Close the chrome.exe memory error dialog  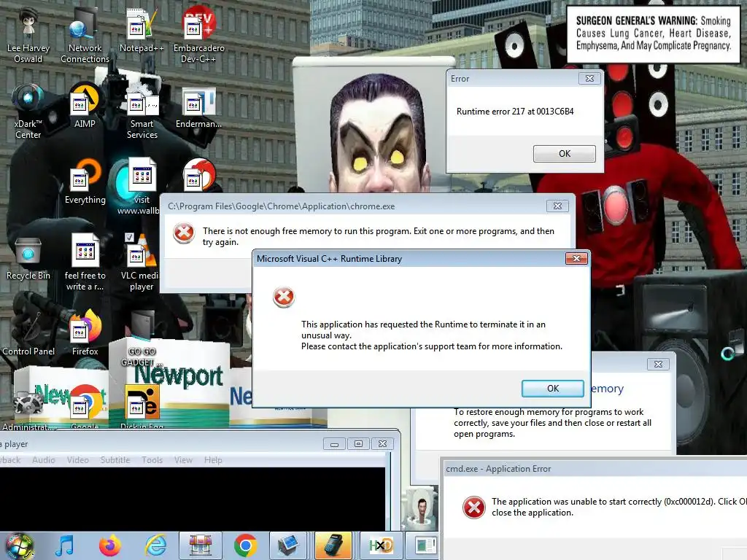click(x=557, y=206)
